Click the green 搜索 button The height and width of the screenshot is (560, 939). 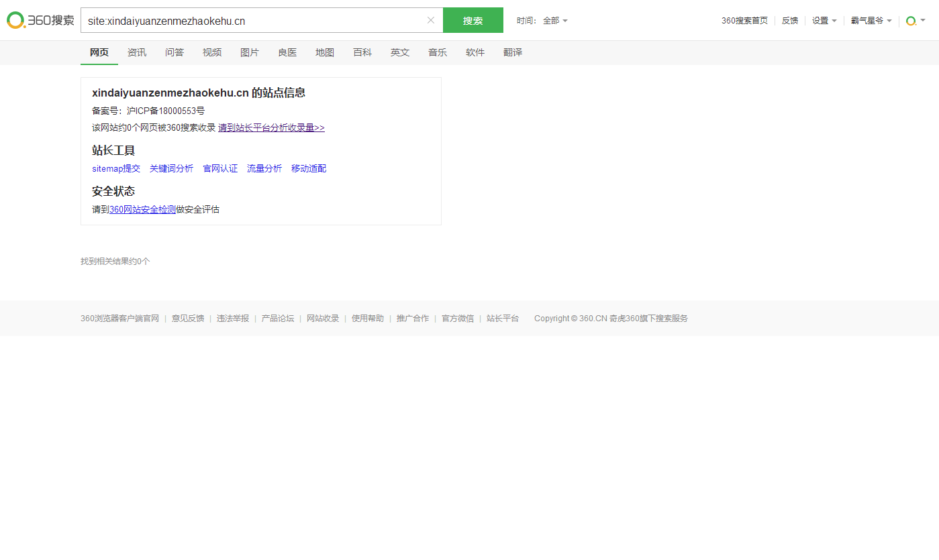point(473,20)
